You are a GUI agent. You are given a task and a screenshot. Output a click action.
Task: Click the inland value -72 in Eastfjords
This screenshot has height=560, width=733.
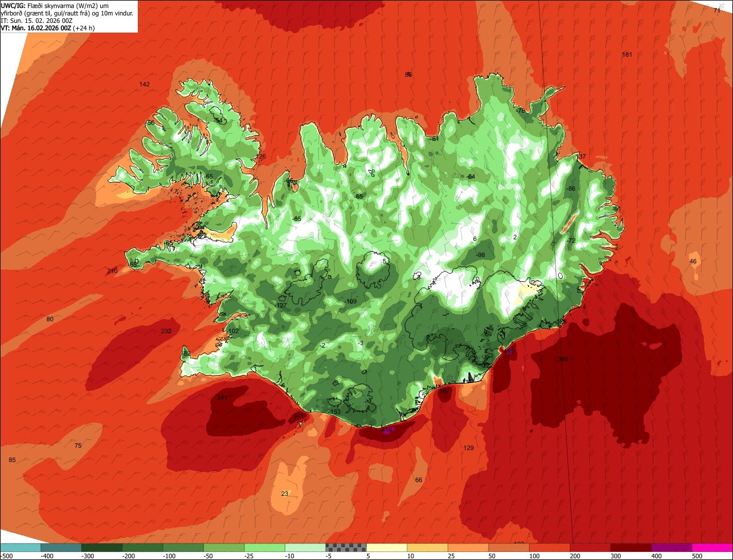point(570,240)
